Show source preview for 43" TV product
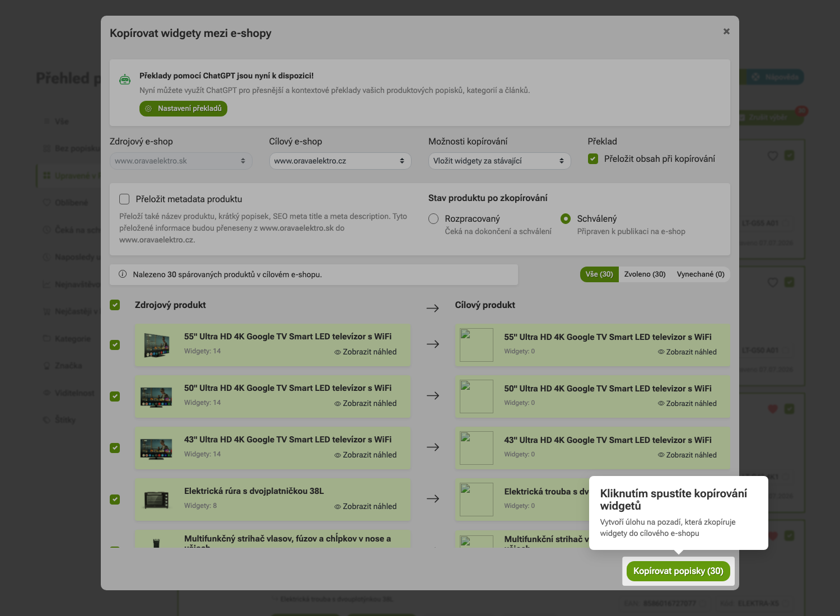Image resolution: width=840 pixels, height=616 pixels. (x=366, y=455)
